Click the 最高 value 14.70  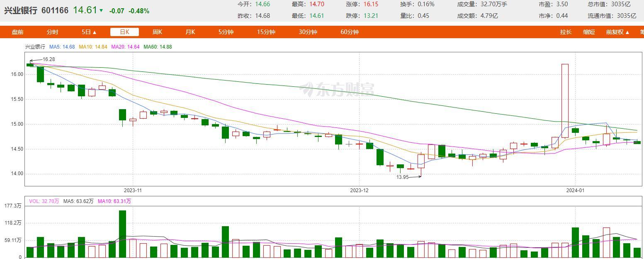(x=316, y=4)
